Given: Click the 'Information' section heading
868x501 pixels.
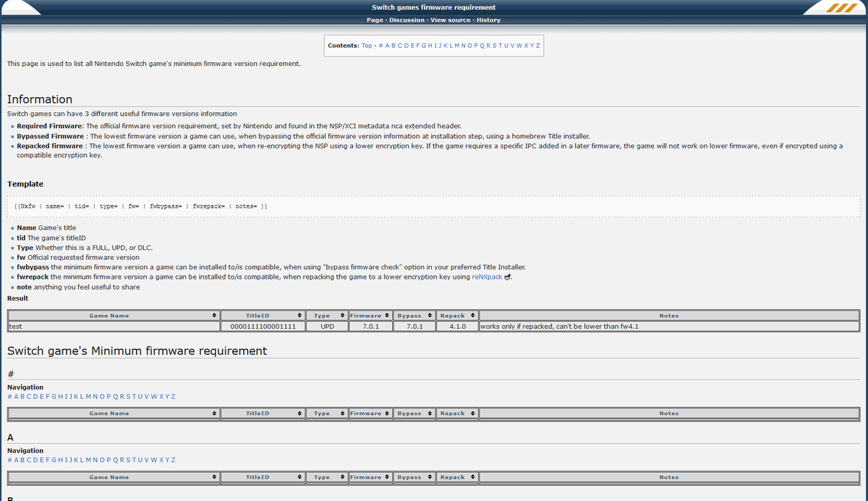Looking at the screenshot, I should pyautogui.click(x=40, y=99).
